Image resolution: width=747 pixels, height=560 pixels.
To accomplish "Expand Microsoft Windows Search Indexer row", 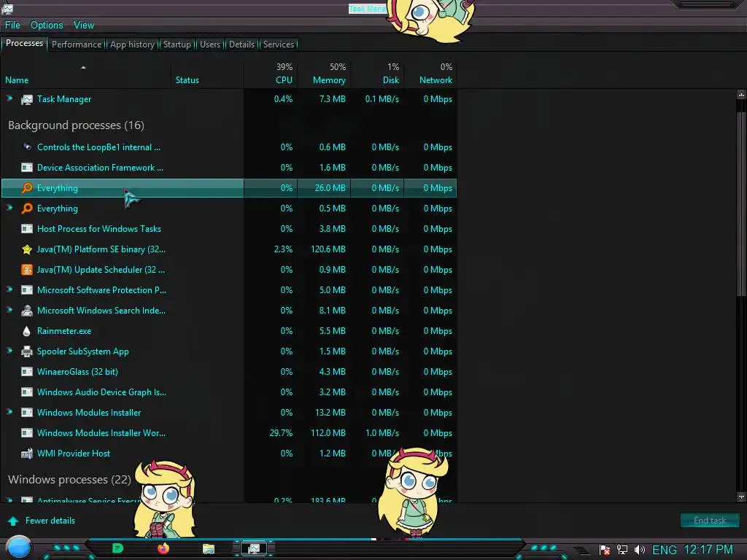I will [9, 310].
